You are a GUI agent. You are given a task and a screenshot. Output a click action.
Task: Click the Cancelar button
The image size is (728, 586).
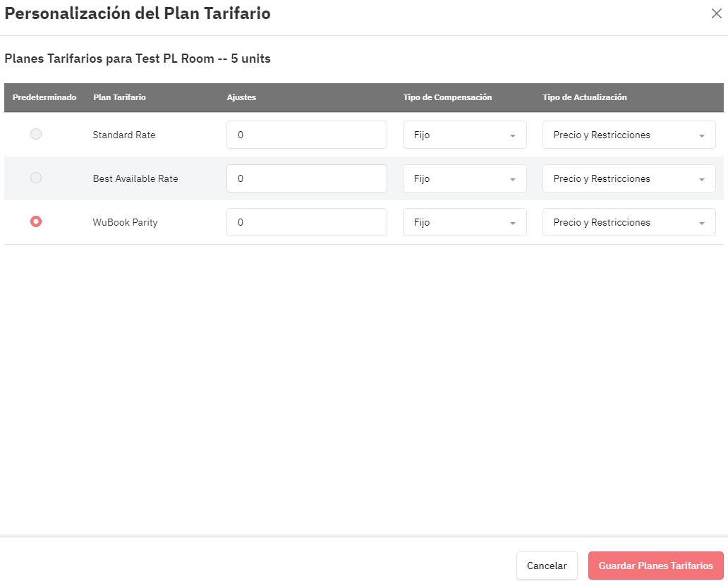click(x=547, y=566)
